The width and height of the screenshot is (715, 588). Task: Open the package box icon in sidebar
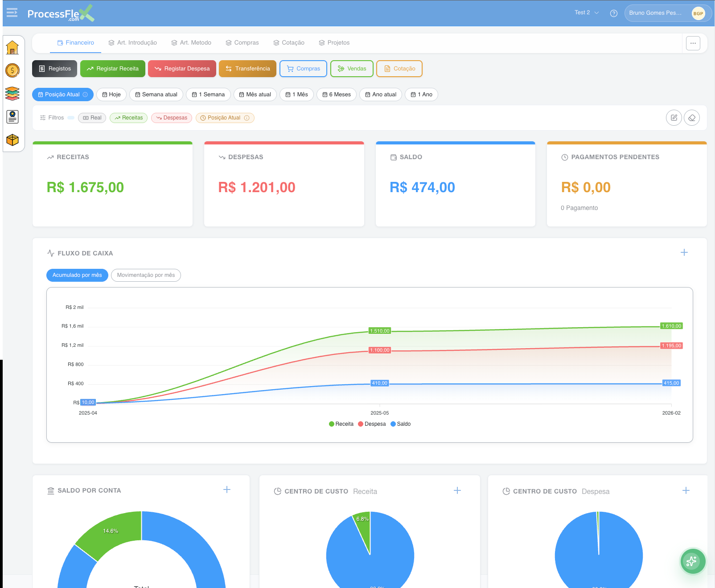[12, 140]
